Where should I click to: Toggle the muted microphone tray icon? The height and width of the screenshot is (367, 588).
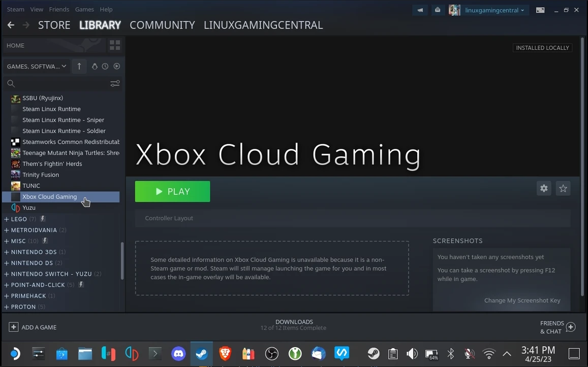pyautogui.click(x=469, y=353)
